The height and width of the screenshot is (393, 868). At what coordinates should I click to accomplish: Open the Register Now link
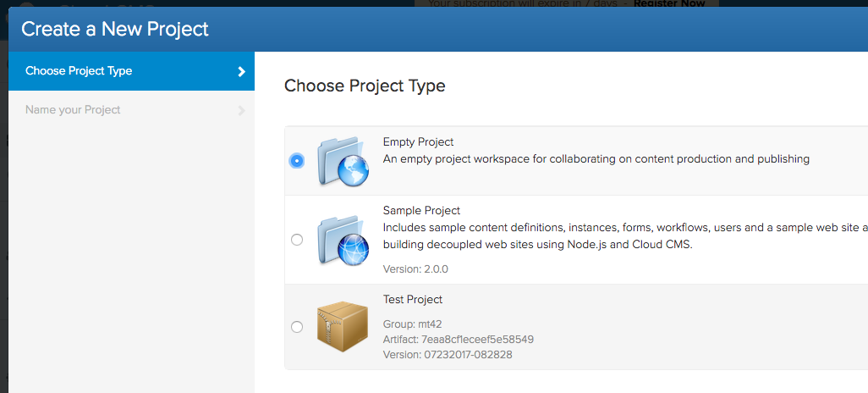coord(668,3)
